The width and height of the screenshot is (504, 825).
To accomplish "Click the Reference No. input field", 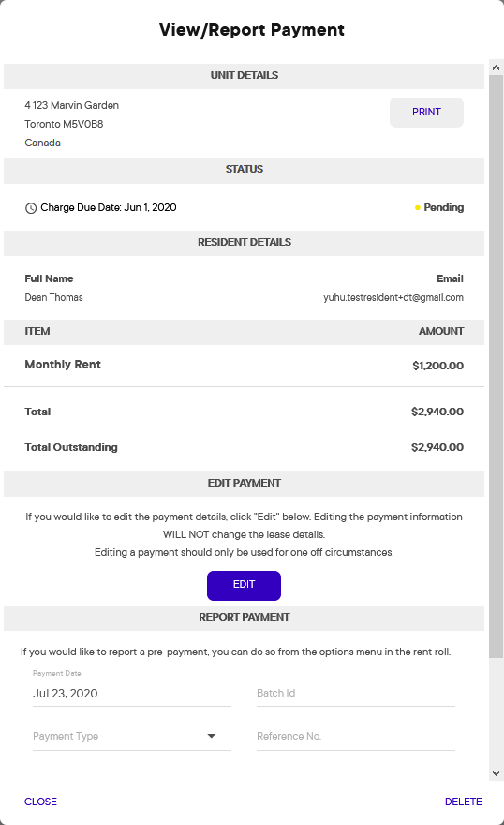I will click(x=356, y=736).
